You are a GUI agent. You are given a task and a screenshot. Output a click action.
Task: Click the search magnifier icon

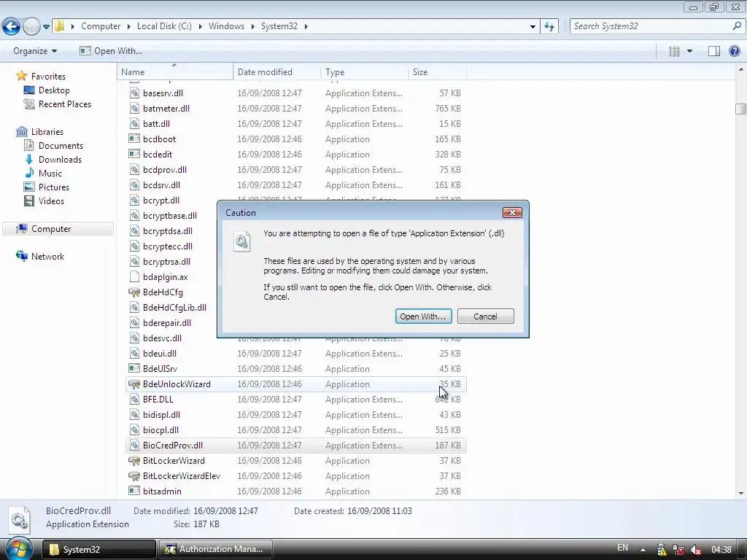tap(737, 26)
